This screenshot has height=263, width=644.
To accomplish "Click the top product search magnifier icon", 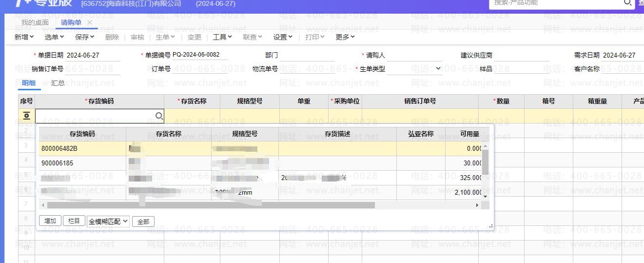I will (627, 2).
